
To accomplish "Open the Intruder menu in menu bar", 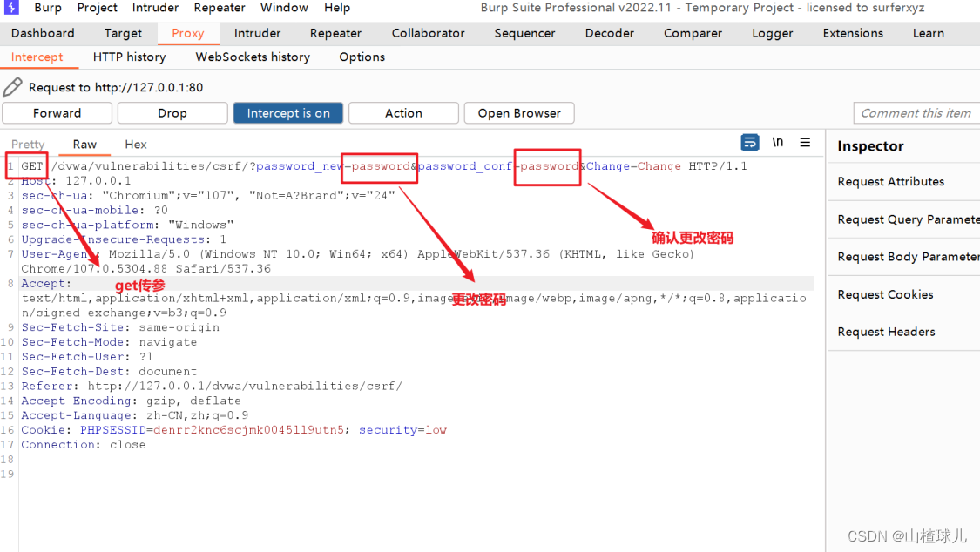I will pyautogui.click(x=155, y=8).
